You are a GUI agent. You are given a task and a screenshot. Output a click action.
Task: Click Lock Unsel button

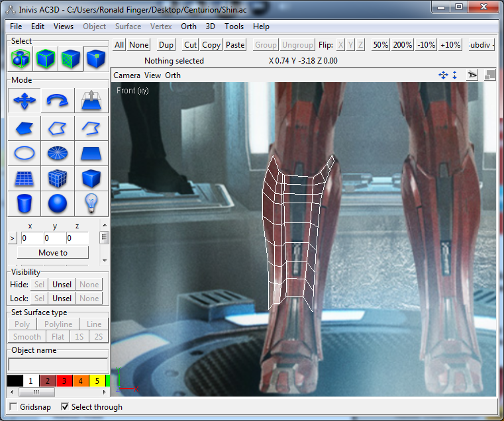click(62, 299)
